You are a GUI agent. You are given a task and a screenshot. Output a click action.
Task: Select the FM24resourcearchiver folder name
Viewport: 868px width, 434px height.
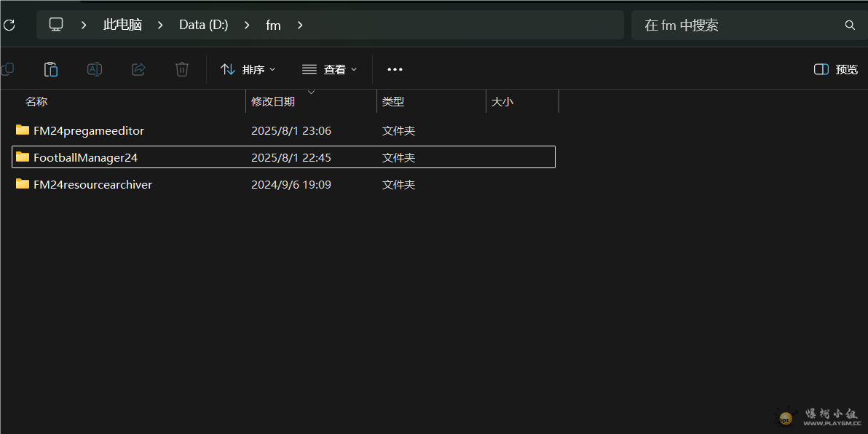(x=92, y=184)
